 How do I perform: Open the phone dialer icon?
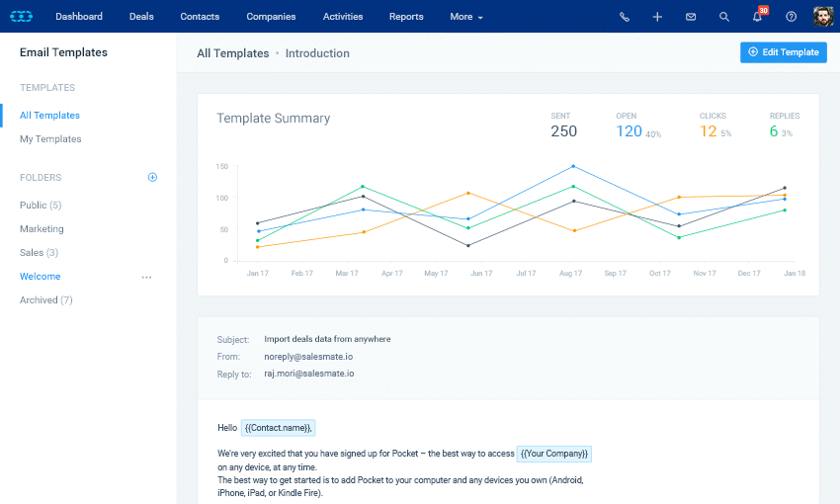(625, 17)
